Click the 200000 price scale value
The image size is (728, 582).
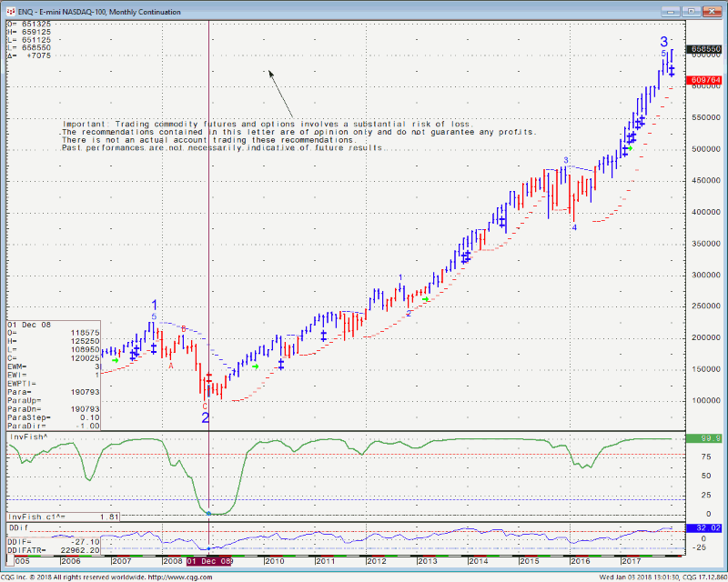[x=706, y=338]
